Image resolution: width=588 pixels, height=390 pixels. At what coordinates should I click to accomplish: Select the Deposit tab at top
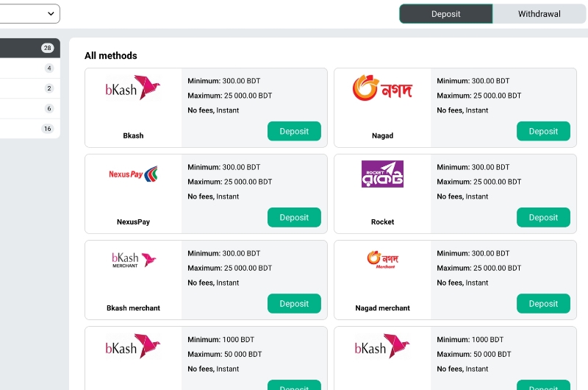coord(446,14)
